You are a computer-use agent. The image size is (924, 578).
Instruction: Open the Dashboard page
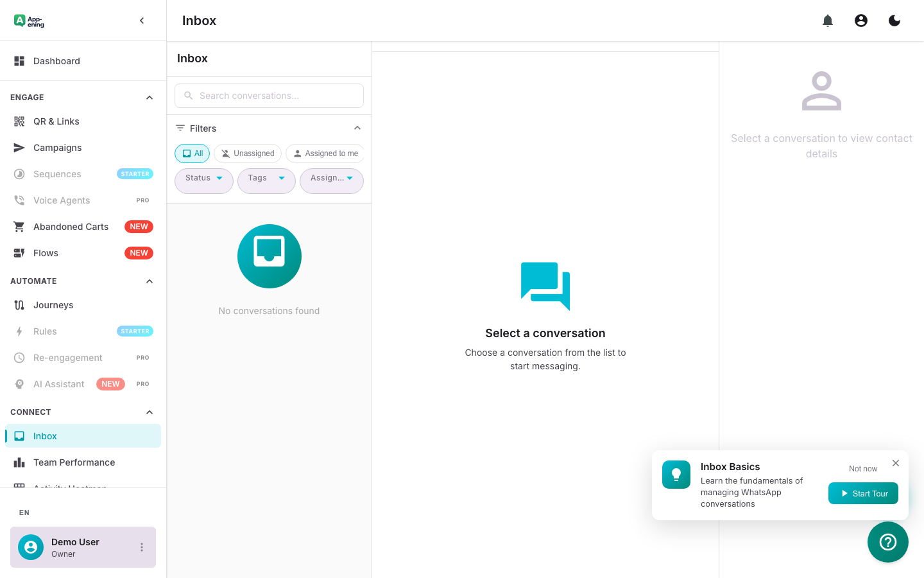pos(56,60)
